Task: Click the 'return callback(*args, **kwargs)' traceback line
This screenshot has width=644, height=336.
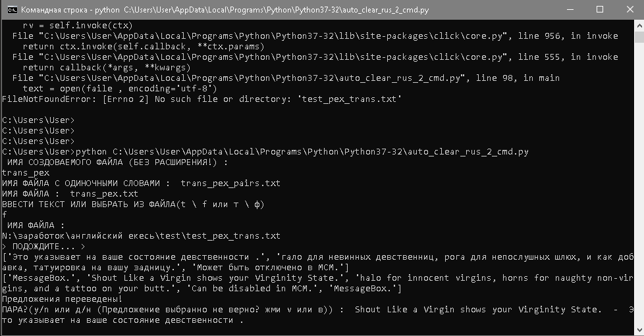Action: coord(106,67)
